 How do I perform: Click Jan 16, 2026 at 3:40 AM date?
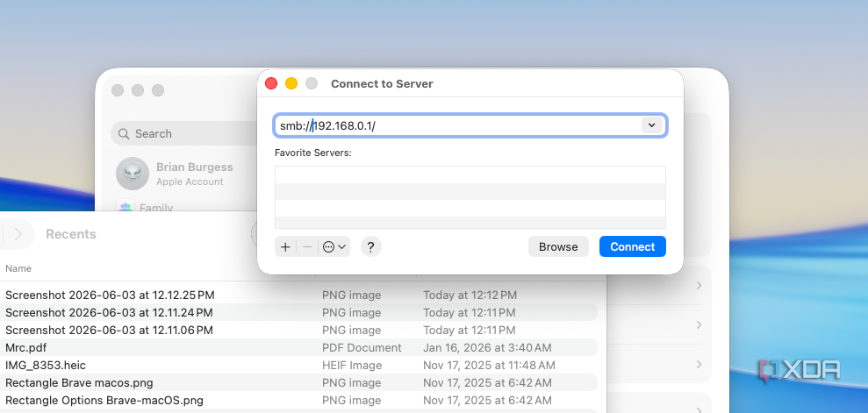click(x=487, y=348)
